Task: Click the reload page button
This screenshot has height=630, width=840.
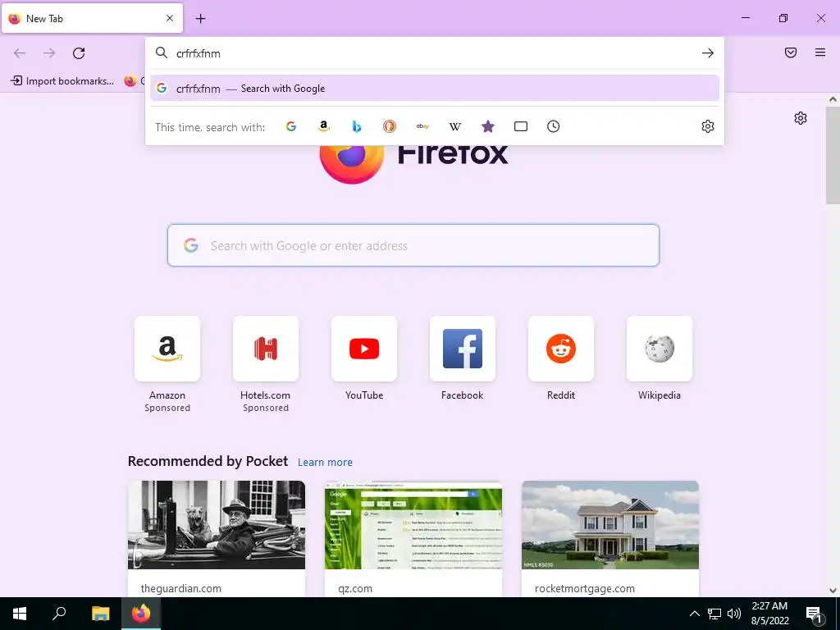Action: tap(79, 53)
